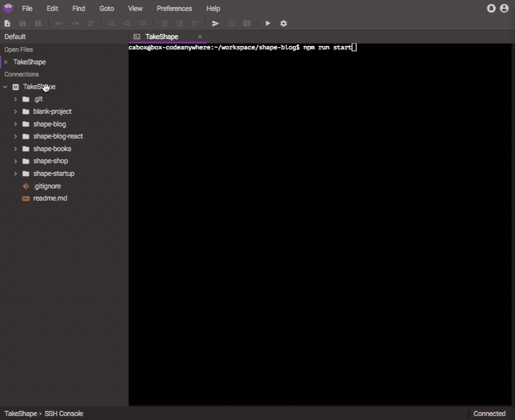Select the shape-blog-react folder name
The image size is (515, 420).
58,136
